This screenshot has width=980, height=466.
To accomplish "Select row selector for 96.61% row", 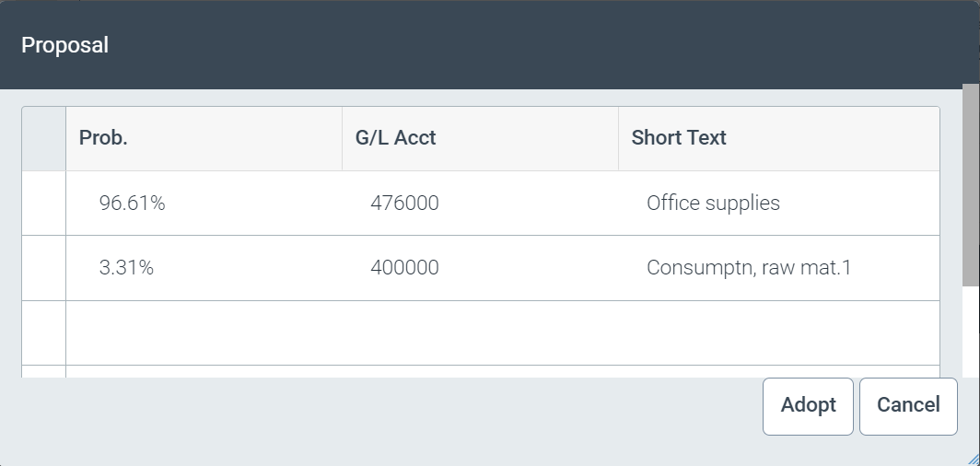I will click(x=43, y=204).
